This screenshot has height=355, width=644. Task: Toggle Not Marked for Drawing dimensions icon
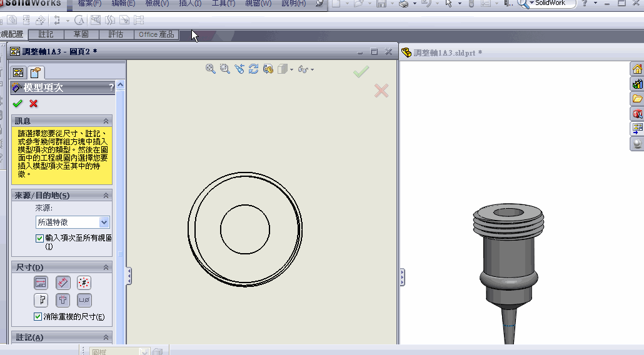click(x=63, y=282)
